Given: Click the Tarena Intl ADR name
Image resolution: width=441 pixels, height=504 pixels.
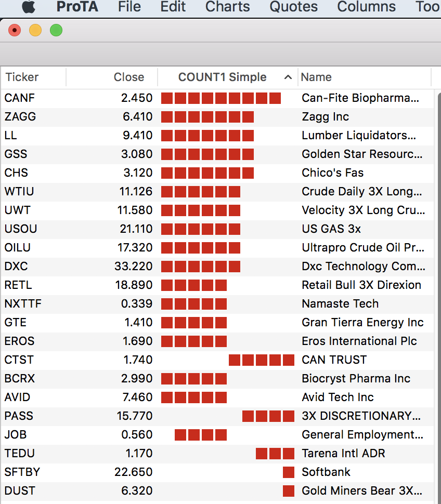Looking at the screenshot, I should tap(343, 453).
